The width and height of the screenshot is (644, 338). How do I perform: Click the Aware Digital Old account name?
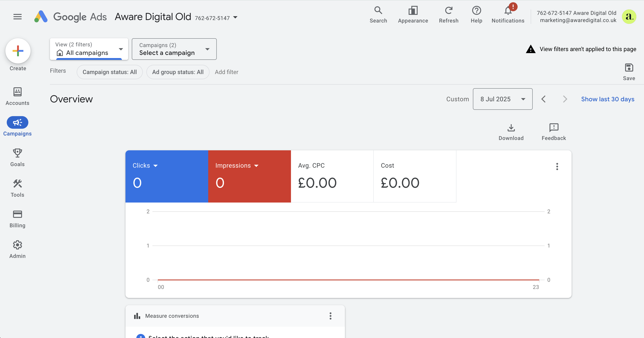coord(153,17)
